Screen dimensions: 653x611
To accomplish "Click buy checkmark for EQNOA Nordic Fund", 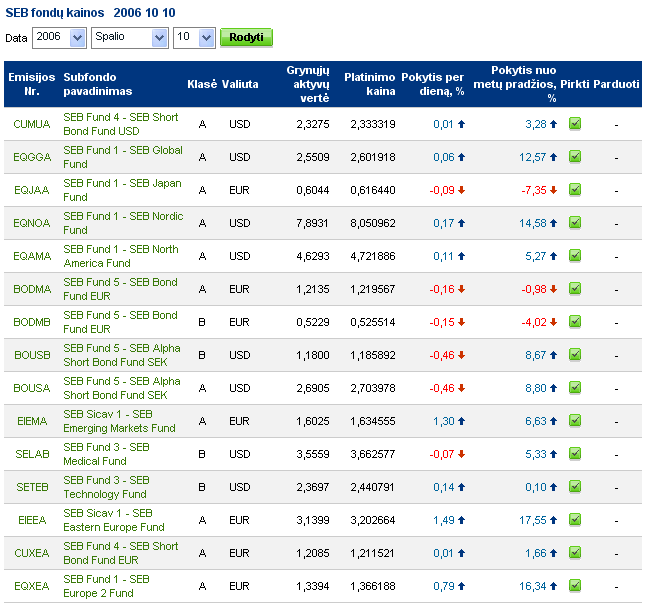I will tap(575, 222).
